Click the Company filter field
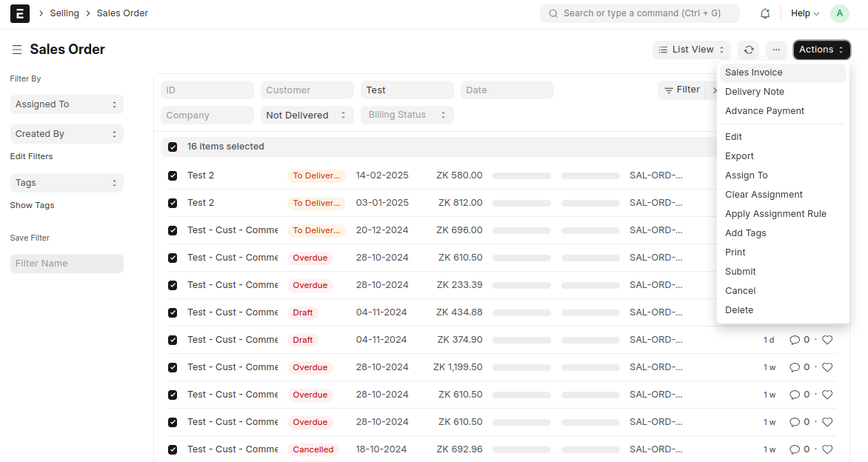This screenshot has width=868, height=462. click(x=207, y=115)
